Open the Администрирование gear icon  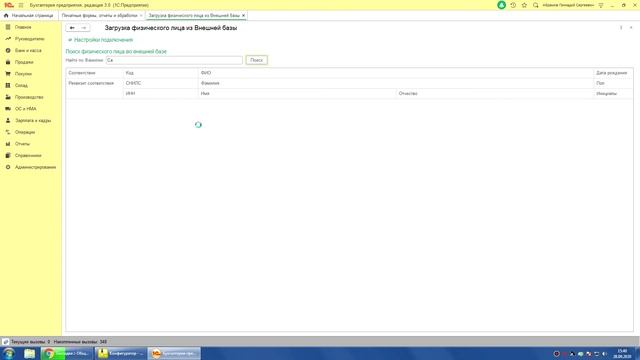pos(8,167)
